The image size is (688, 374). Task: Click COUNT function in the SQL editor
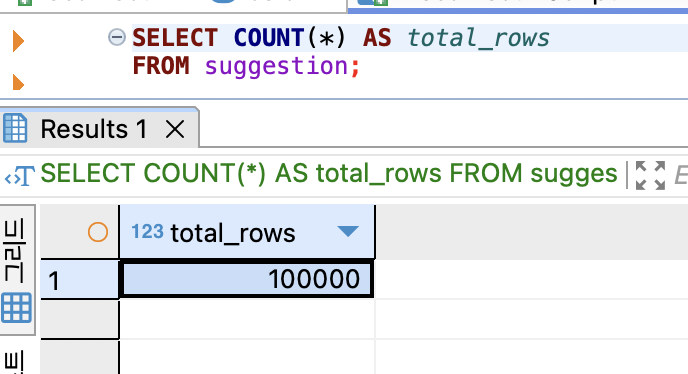pyautogui.click(x=269, y=38)
